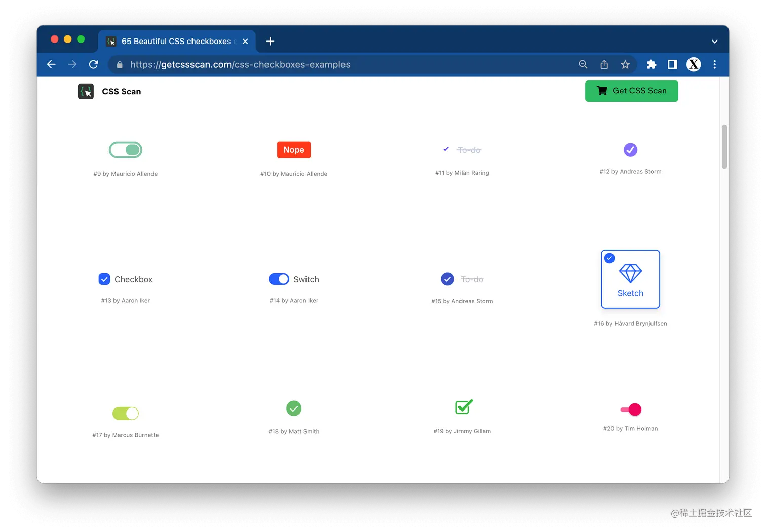Open the X profile avatar
This screenshot has height=532, width=766.
tap(694, 64)
